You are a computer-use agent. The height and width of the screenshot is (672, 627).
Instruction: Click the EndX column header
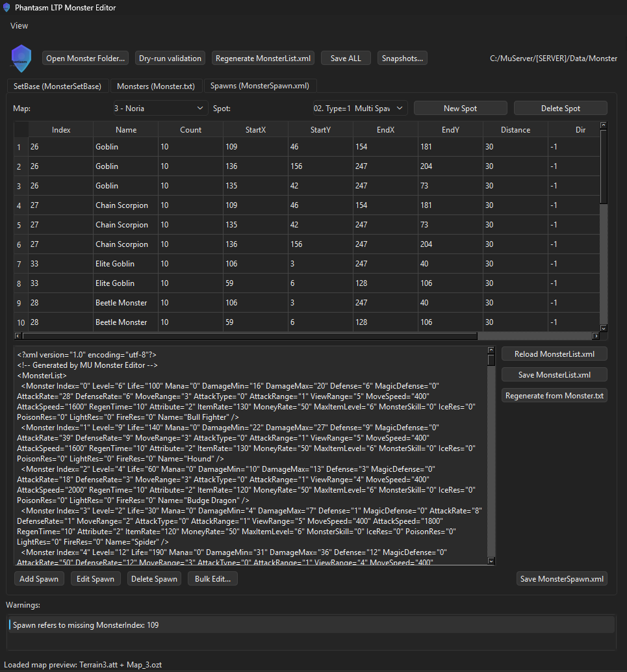point(386,130)
